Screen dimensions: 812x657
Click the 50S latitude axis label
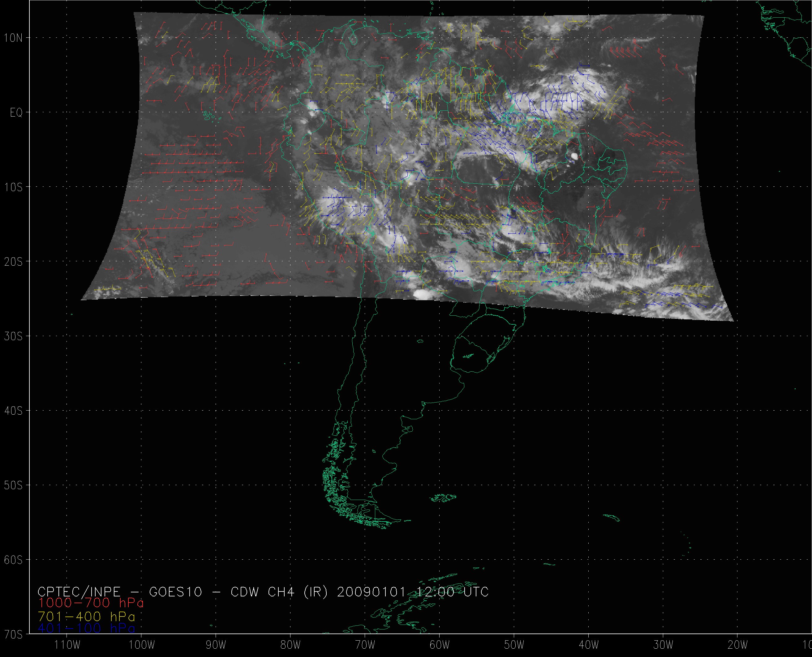pos(14,485)
